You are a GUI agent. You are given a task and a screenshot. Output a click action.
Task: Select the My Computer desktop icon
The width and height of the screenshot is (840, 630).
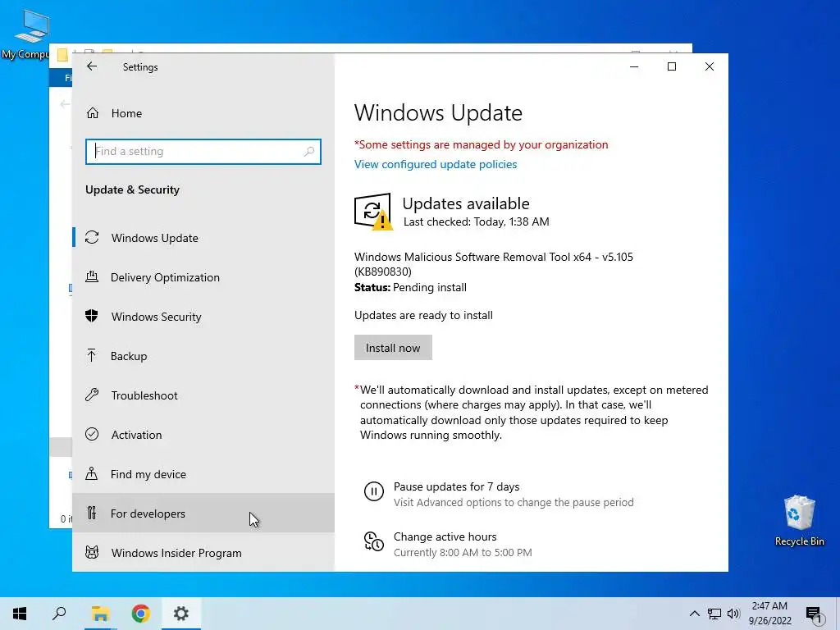point(26,34)
